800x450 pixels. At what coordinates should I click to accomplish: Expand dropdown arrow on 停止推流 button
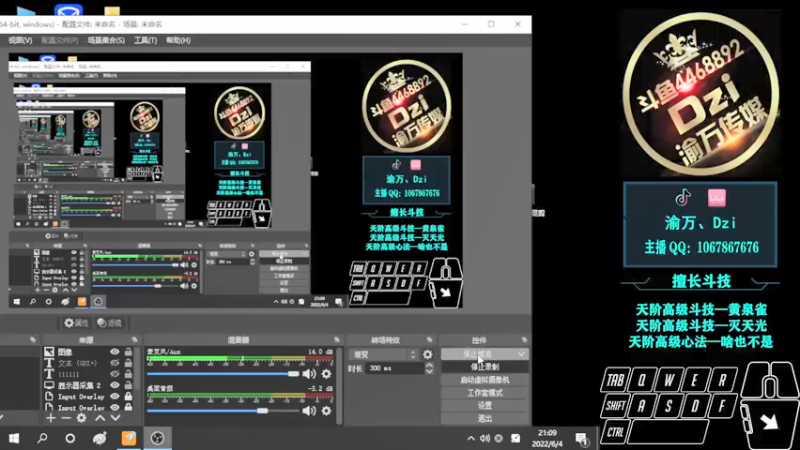[x=521, y=354]
